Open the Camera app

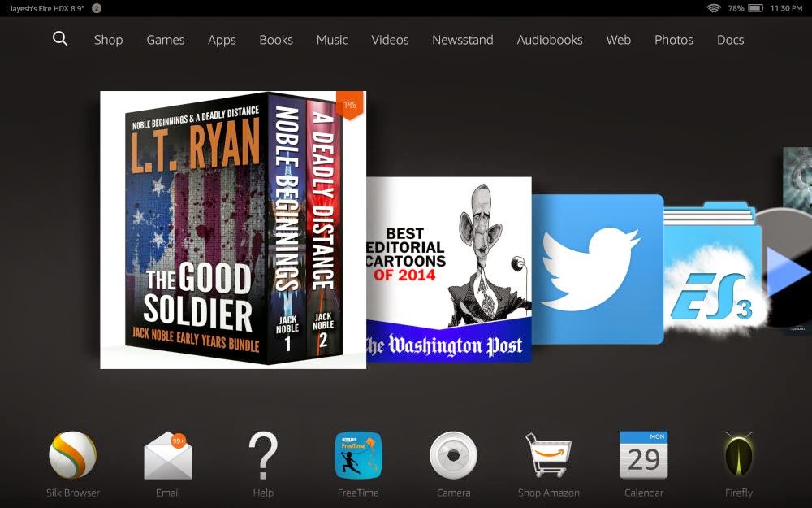click(x=453, y=456)
